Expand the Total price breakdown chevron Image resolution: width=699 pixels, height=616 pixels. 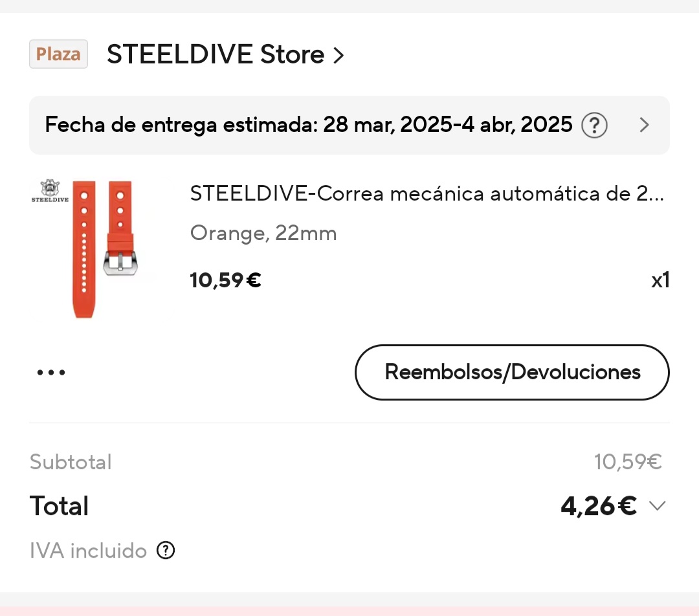(x=657, y=506)
